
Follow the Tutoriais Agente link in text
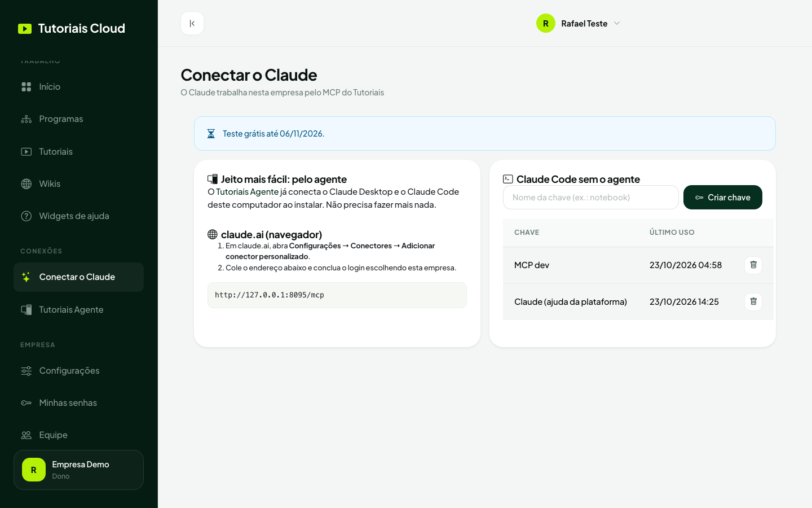pyautogui.click(x=248, y=192)
